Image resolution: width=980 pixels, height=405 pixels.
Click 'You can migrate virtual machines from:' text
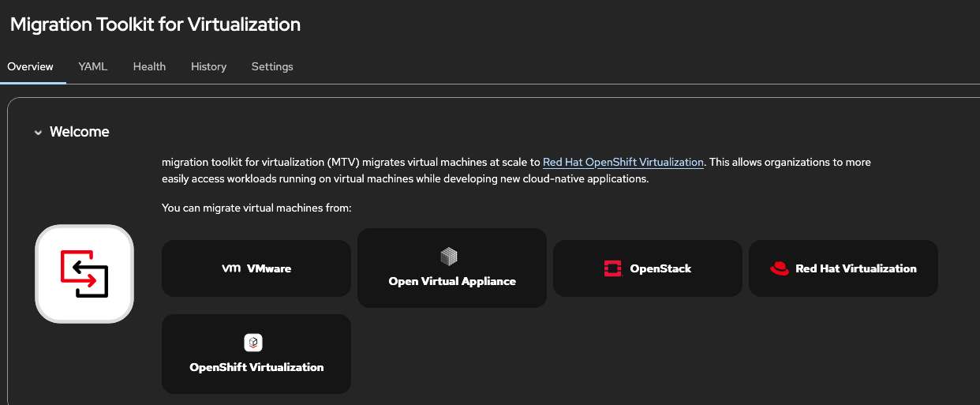(x=256, y=208)
